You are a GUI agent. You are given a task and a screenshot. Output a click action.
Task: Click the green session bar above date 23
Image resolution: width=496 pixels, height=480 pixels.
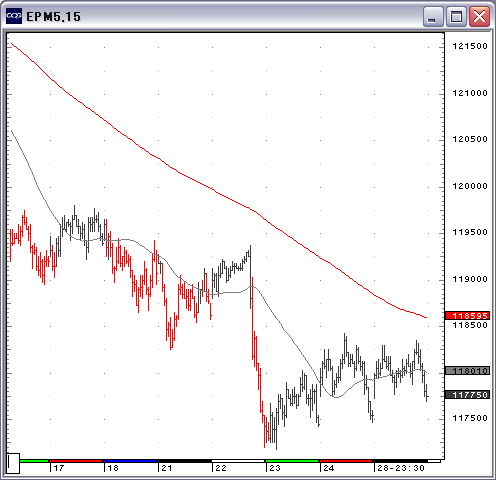tap(292, 461)
